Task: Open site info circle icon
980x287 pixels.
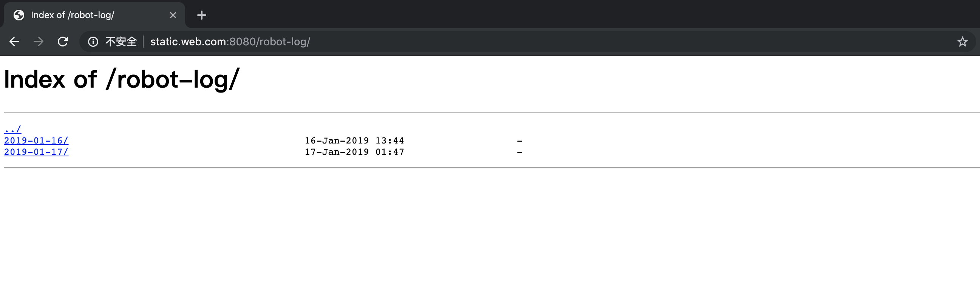Action: tap(93, 42)
